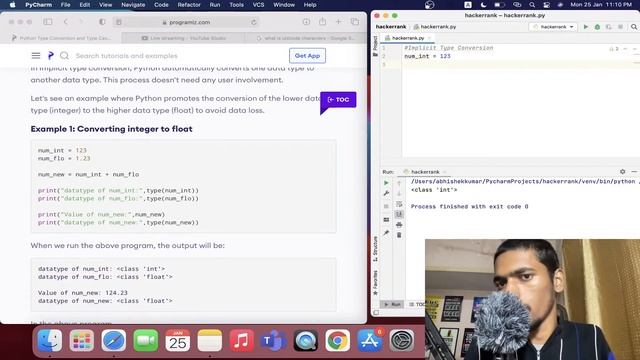The image size is (640, 360).
Task: Open inspection warnings widget in editor
Action: pos(614,49)
